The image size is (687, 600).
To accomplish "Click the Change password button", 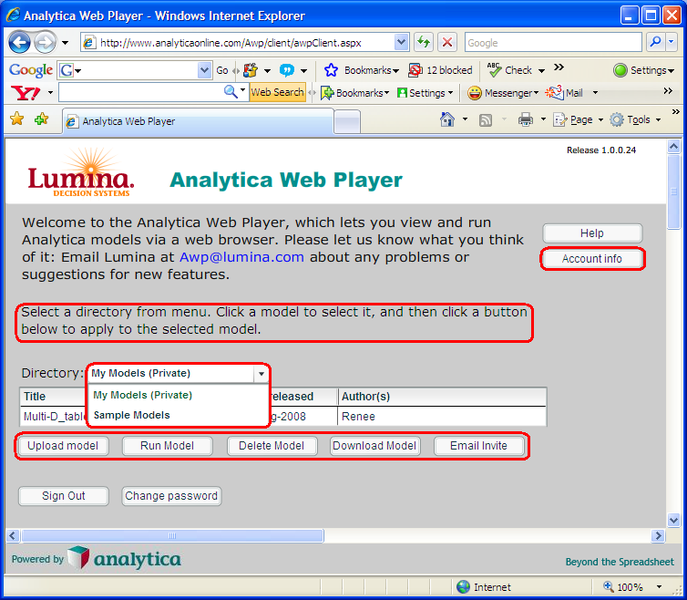I will point(171,496).
